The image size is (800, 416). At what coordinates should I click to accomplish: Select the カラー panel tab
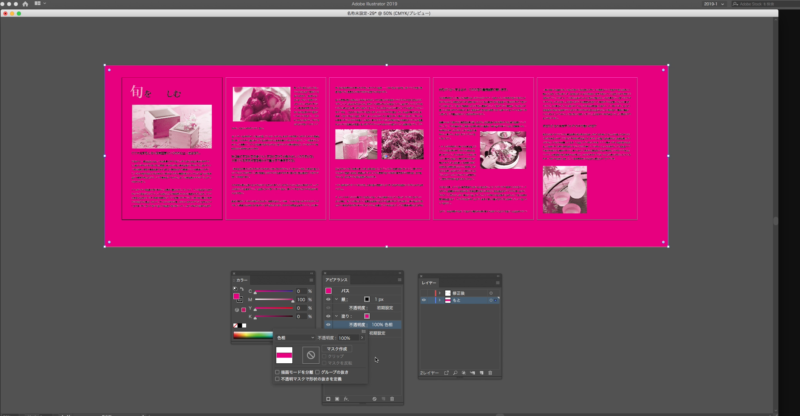(x=242, y=280)
